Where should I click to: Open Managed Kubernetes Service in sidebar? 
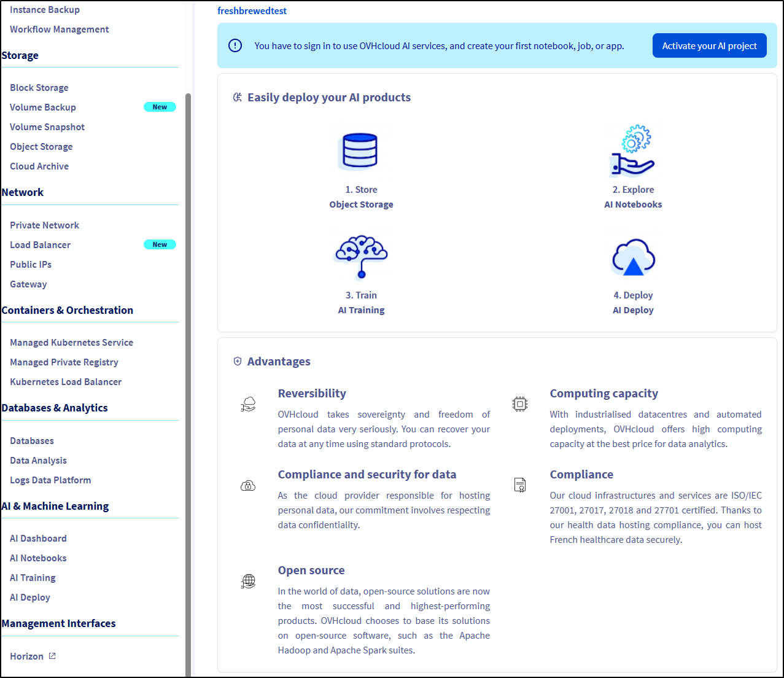[x=71, y=343]
